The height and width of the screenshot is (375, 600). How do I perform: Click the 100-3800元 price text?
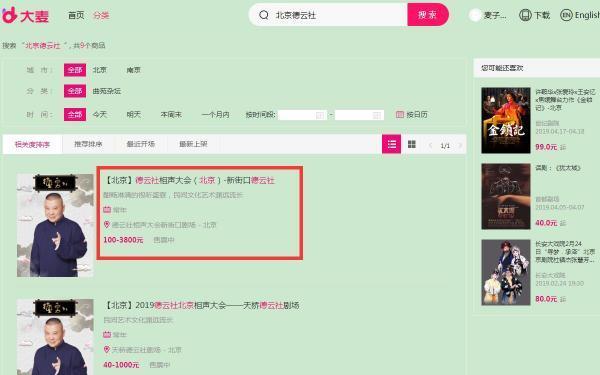(x=123, y=240)
